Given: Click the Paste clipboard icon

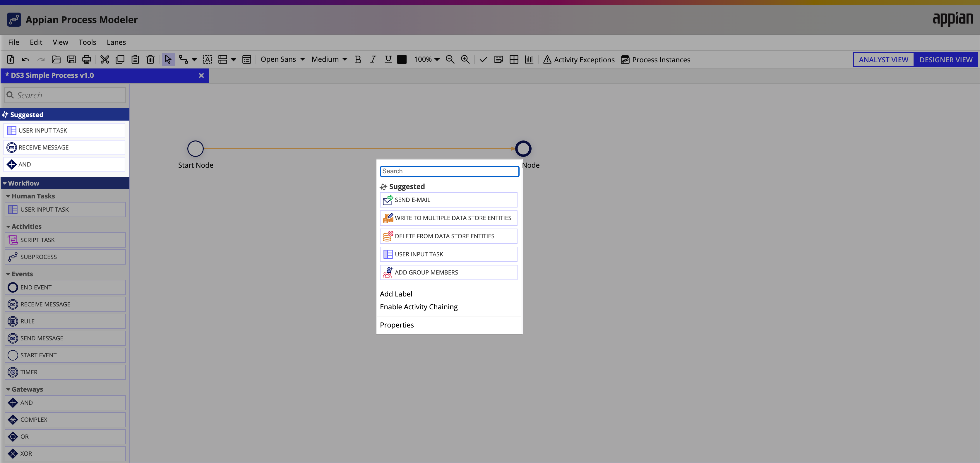Looking at the screenshot, I should point(135,59).
